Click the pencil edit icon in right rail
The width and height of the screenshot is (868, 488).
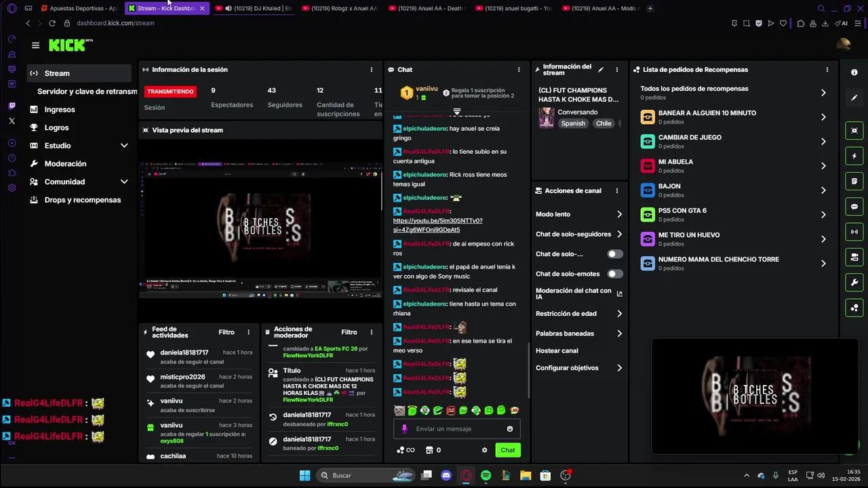tap(854, 98)
